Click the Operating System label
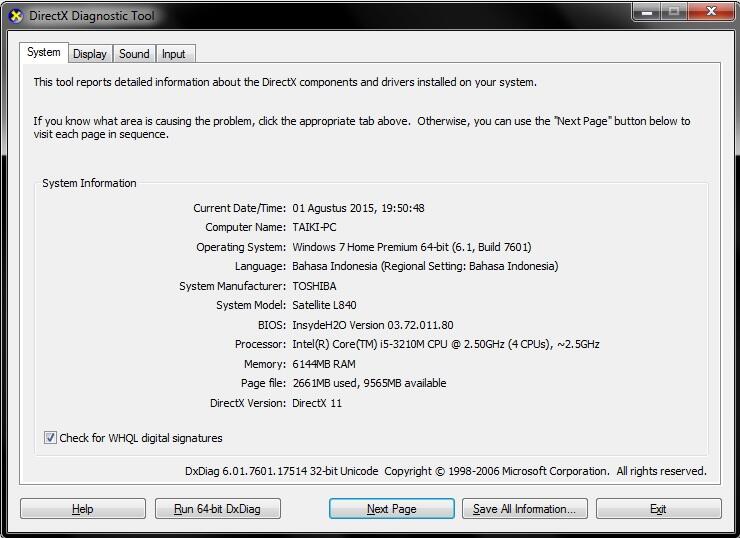 pyautogui.click(x=241, y=247)
